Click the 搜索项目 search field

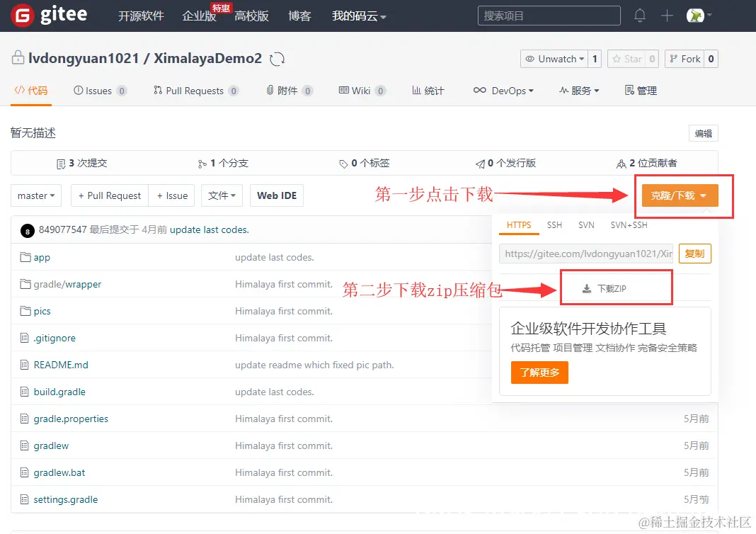[549, 16]
